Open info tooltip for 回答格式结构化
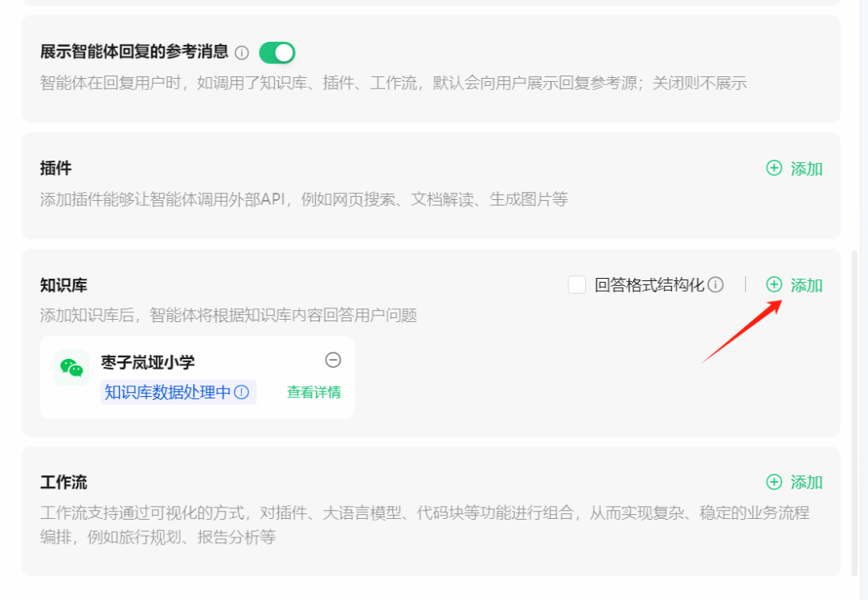Viewport: 868px width, 600px height. [717, 284]
